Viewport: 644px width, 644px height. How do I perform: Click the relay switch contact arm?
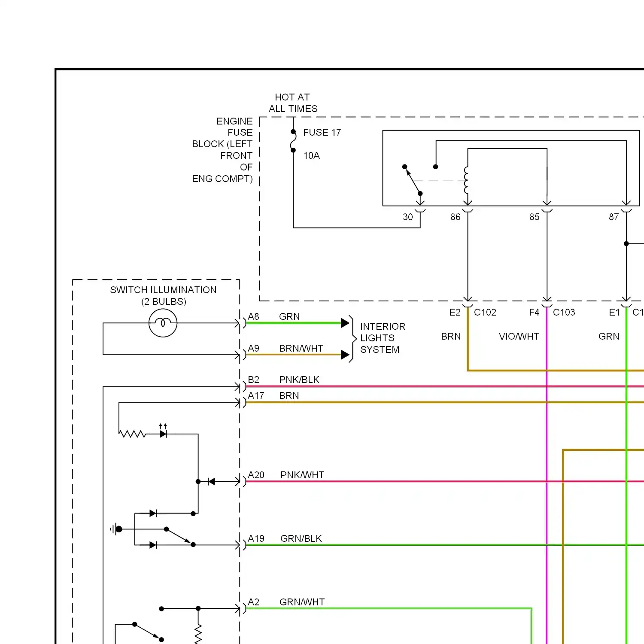(412, 180)
